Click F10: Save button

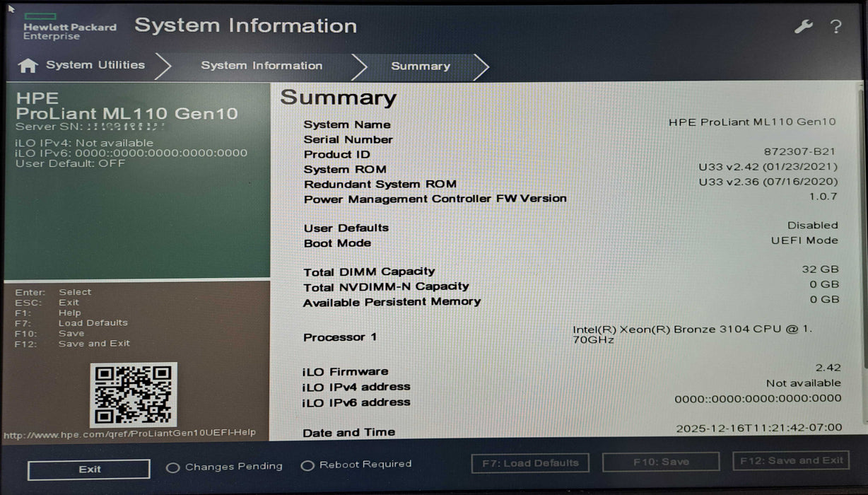661,462
